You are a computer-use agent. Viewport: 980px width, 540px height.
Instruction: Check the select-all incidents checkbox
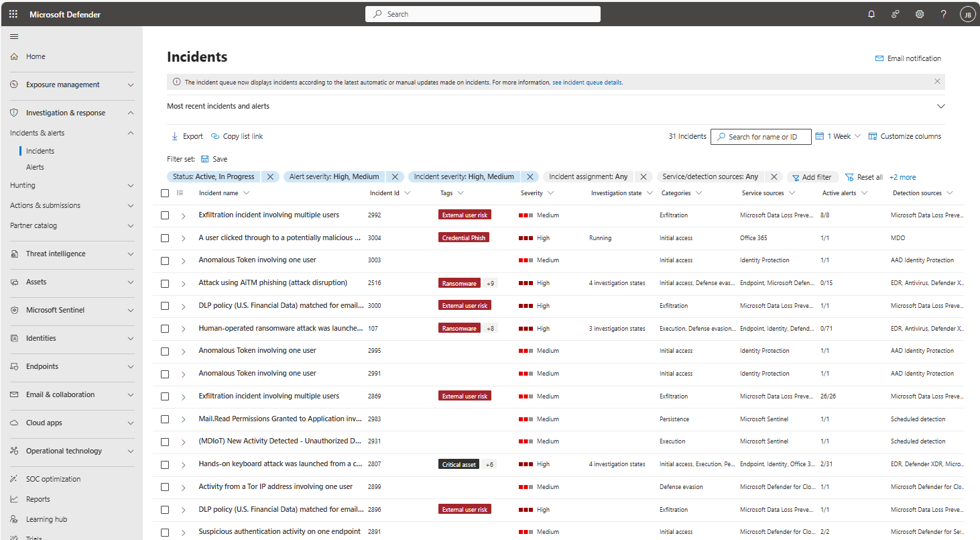[165, 193]
